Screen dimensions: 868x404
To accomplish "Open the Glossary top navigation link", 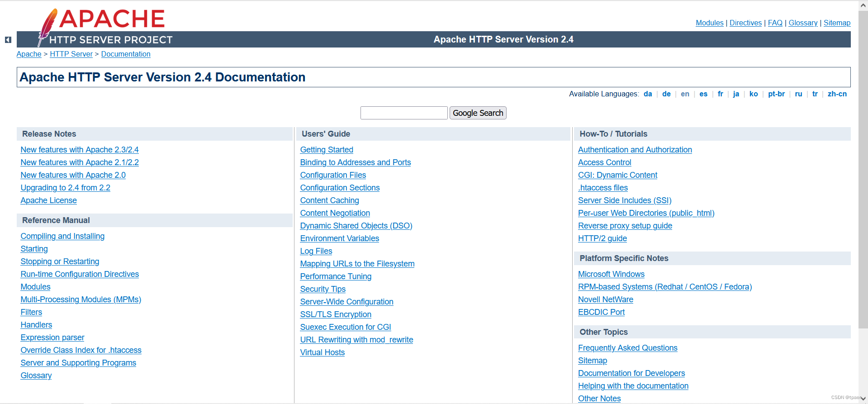I will pyautogui.click(x=803, y=23).
